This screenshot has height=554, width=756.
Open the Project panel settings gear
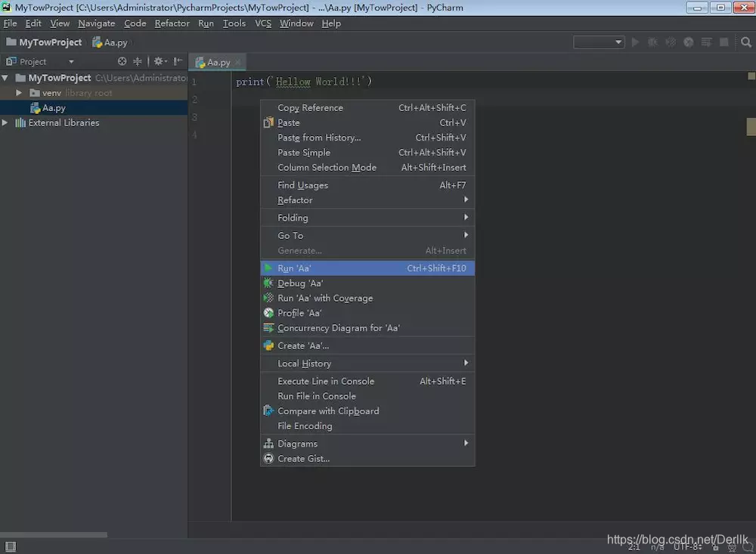160,61
